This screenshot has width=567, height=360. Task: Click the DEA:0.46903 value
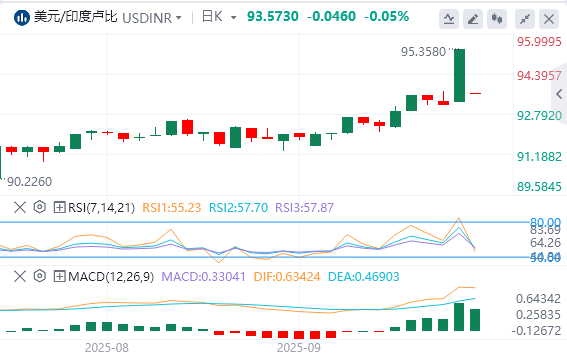tap(363, 277)
